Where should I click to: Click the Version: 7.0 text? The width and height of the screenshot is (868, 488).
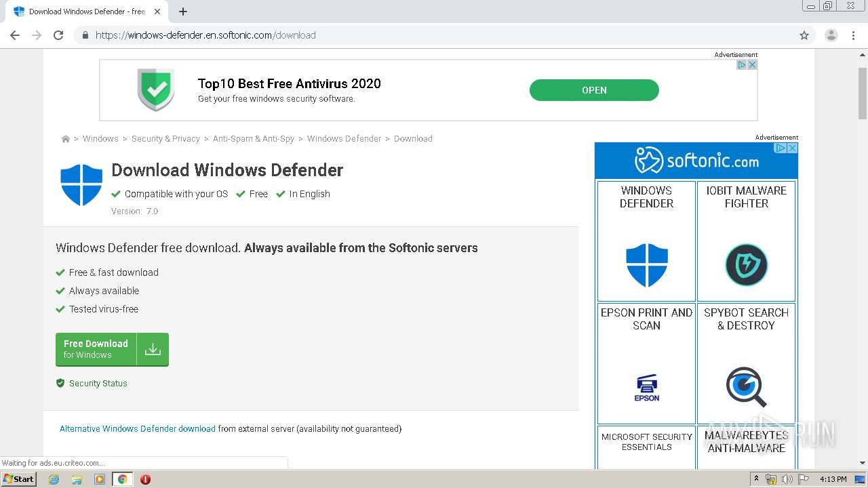tap(135, 211)
